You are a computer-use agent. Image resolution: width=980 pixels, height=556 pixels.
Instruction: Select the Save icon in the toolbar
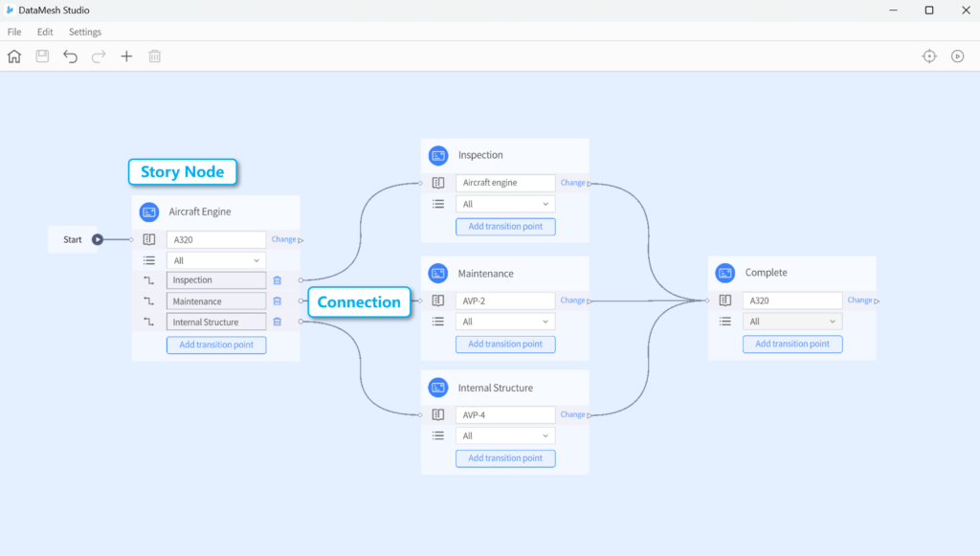(41, 56)
